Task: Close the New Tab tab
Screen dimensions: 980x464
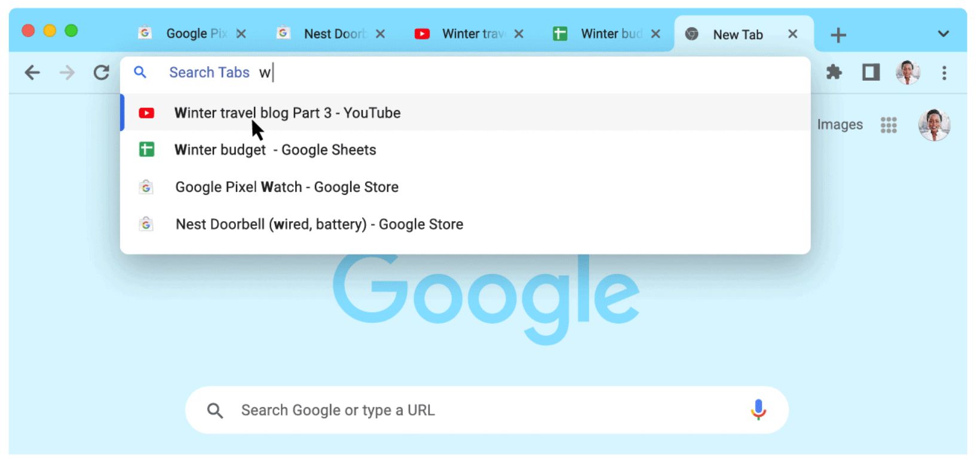Action: pyautogui.click(x=793, y=34)
